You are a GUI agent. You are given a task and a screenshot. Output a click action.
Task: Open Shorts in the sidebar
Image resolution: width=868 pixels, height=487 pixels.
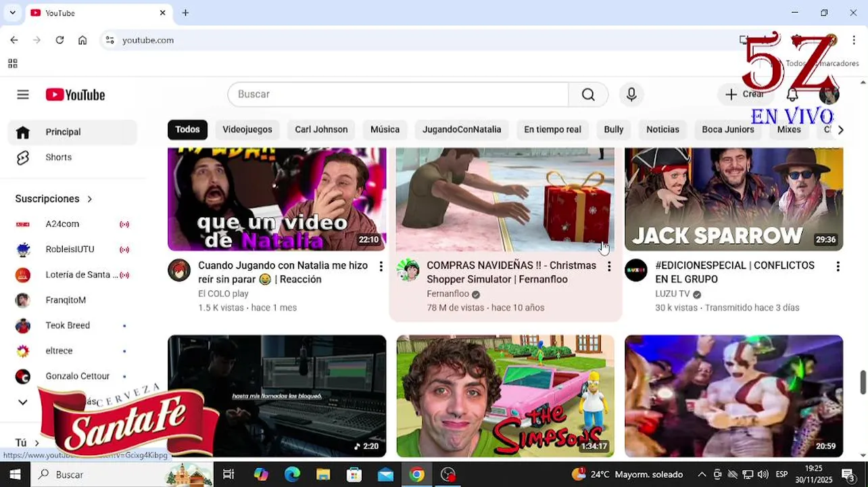(x=72, y=157)
